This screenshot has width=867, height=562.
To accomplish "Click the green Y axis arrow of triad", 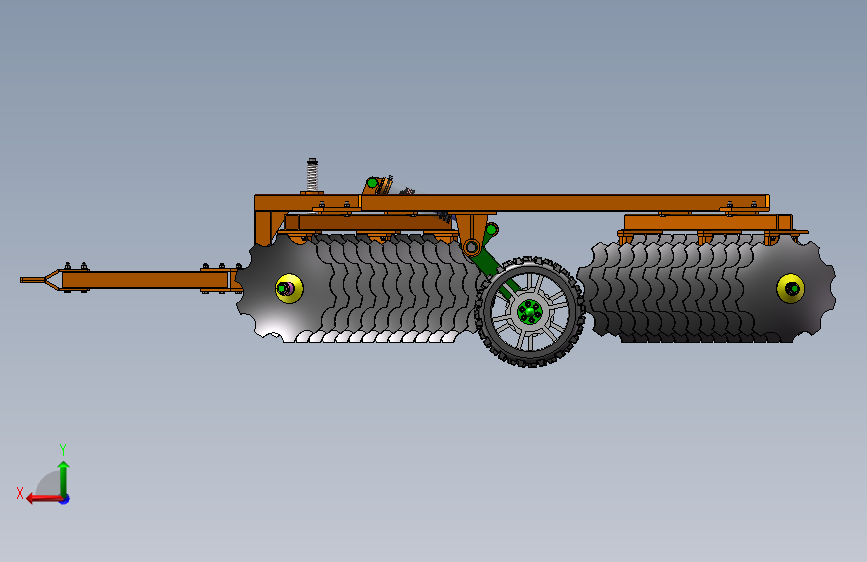I will (x=64, y=478).
